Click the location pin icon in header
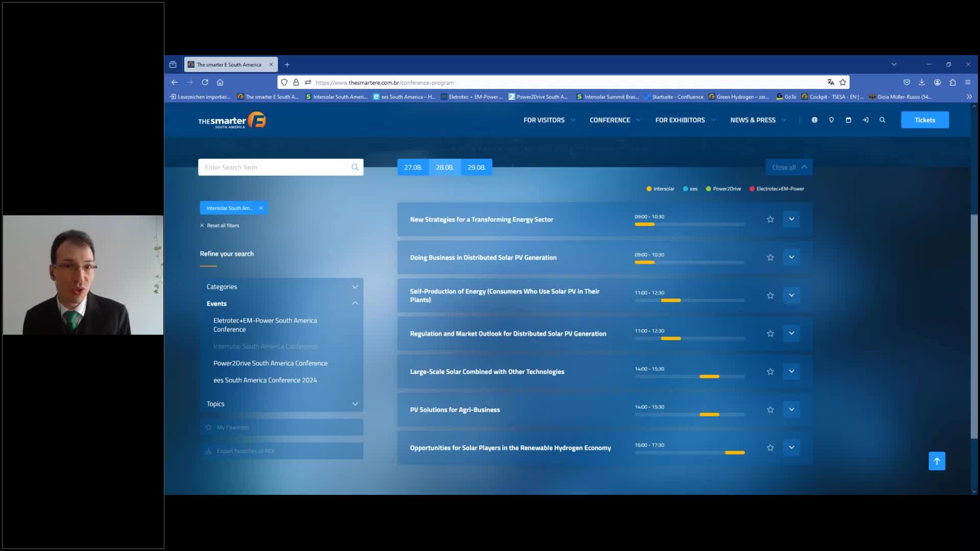Viewport: 980px width, 551px height. (x=831, y=120)
